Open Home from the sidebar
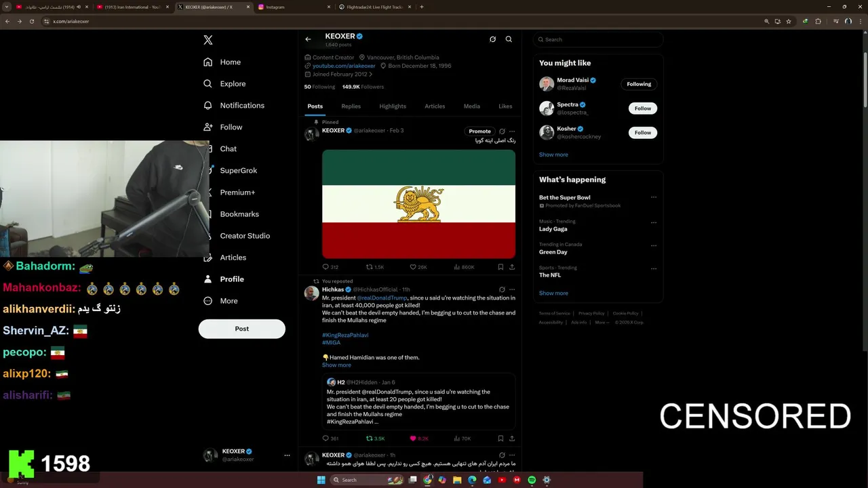868x488 pixels. [222, 62]
